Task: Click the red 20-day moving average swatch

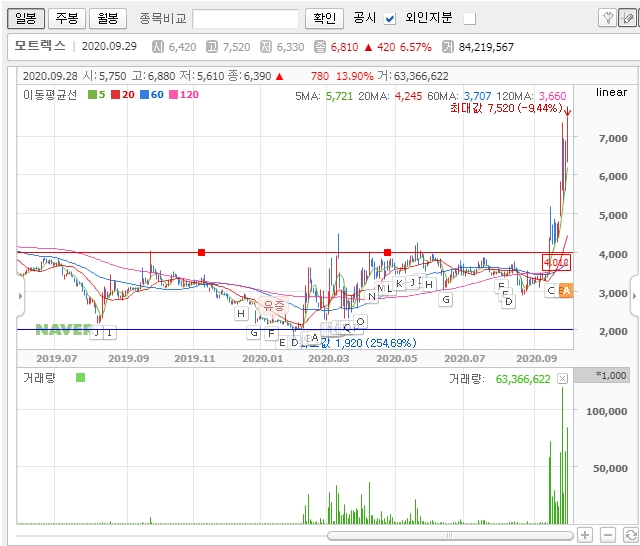Action: tap(116, 95)
